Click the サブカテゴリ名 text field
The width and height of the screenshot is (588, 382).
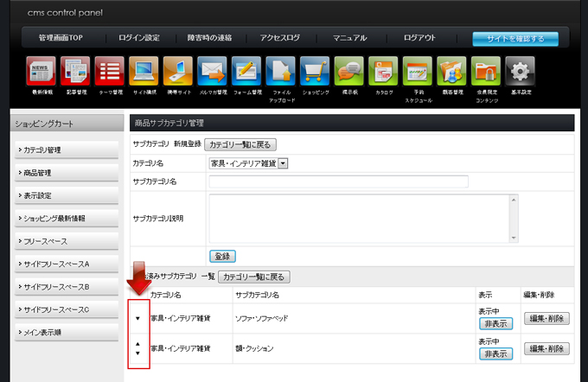(x=338, y=181)
